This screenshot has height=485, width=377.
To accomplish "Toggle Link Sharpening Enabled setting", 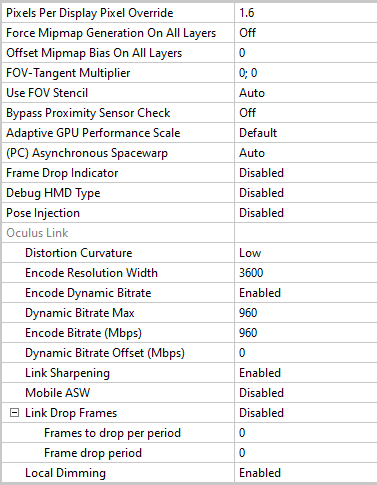I will pyautogui.click(x=306, y=373).
